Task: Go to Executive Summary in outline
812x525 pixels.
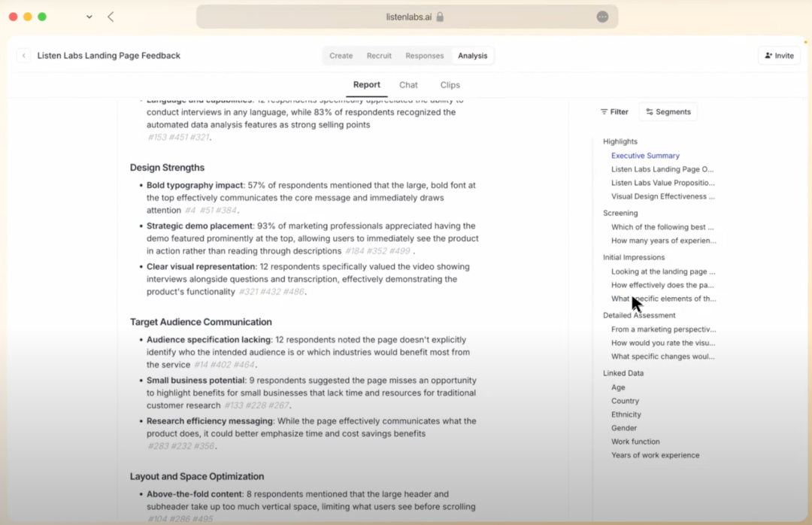Action: [645, 156]
